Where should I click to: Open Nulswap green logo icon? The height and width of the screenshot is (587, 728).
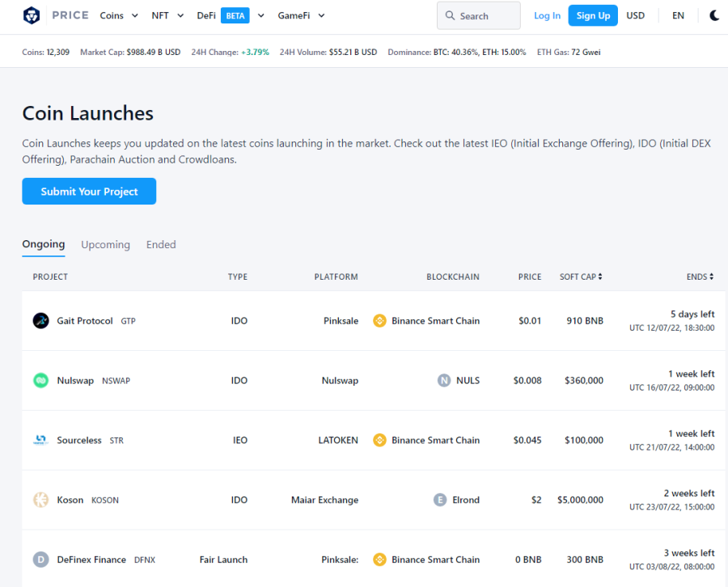click(x=41, y=381)
